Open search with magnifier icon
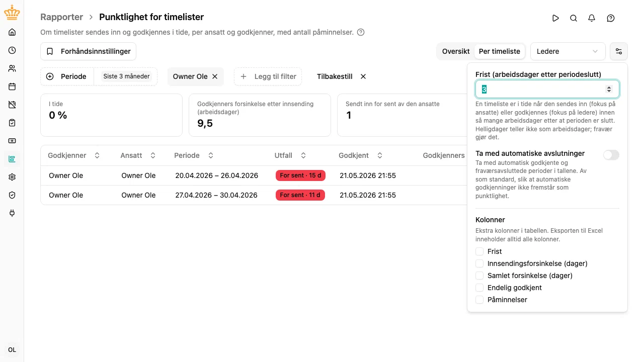Viewport: 644px width, 362px height. (x=574, y=18)
